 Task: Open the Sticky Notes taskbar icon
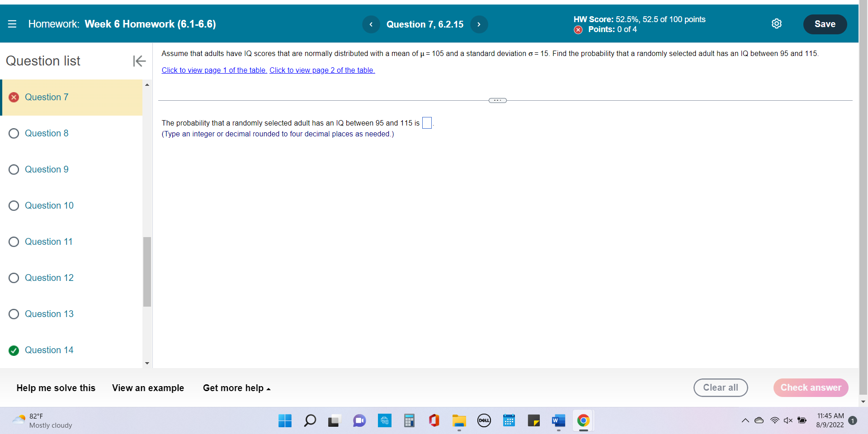coord(533,421)
